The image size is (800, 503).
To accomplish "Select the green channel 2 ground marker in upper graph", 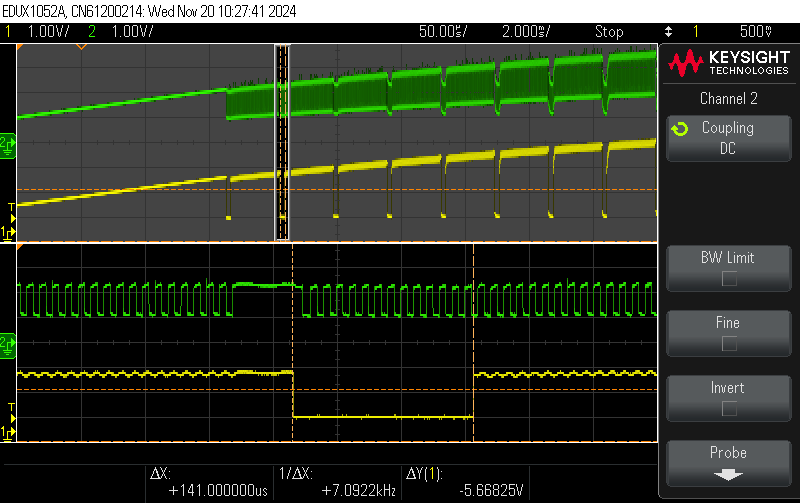I will [7, 145].
